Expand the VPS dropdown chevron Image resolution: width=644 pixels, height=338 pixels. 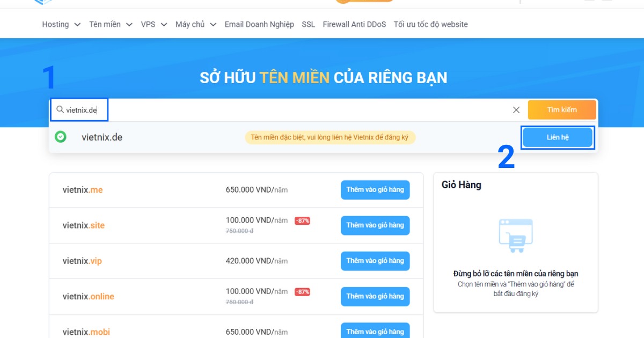164,24
